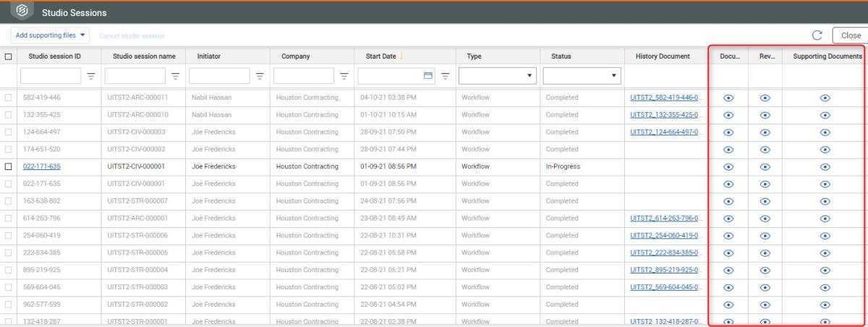Click the refresh icon beside Close
868x327 pixels.
click(817, 35)
